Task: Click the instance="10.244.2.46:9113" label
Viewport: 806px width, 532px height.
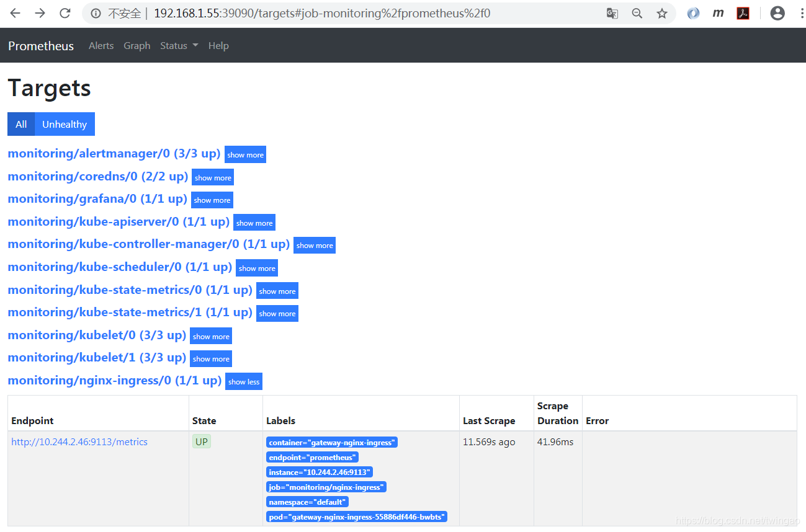Action: point(320,472)
